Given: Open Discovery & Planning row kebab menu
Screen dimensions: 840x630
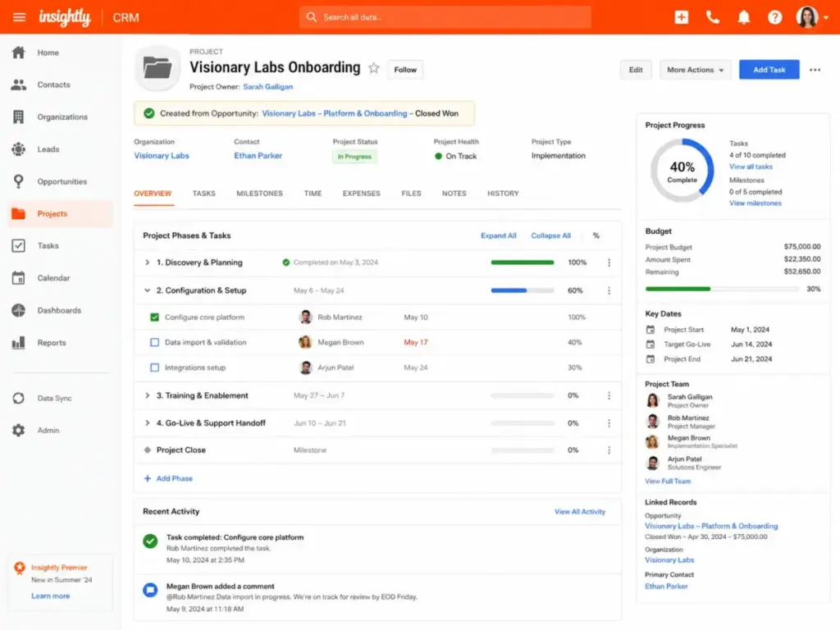Looking at the screenshot, I should click(609, 262).
